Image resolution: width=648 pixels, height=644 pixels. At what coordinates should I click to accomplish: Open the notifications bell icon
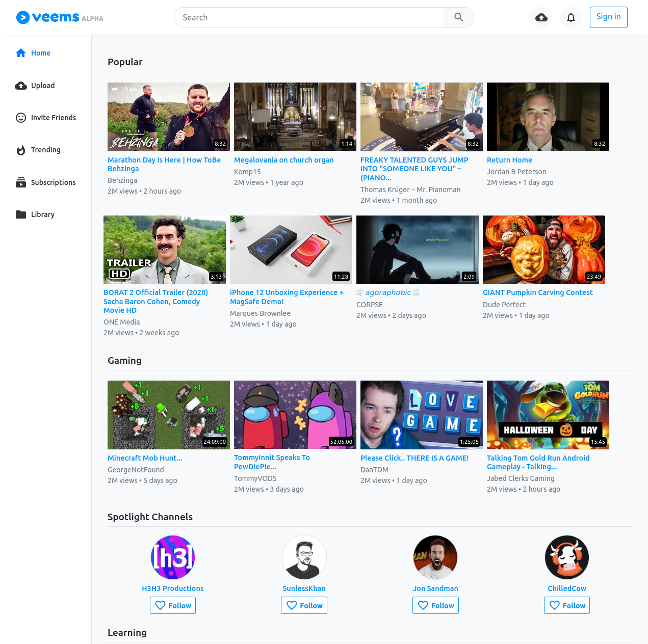571,17
